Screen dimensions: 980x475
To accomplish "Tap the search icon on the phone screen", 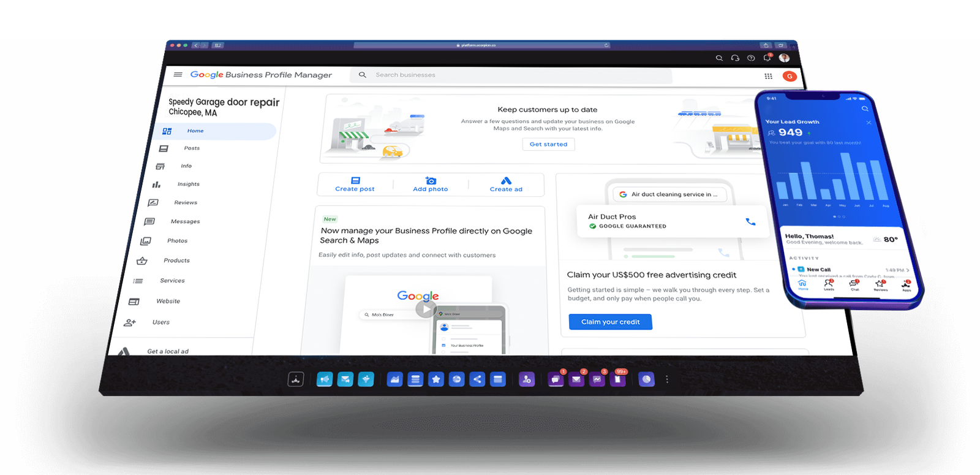I will [865, 108].
